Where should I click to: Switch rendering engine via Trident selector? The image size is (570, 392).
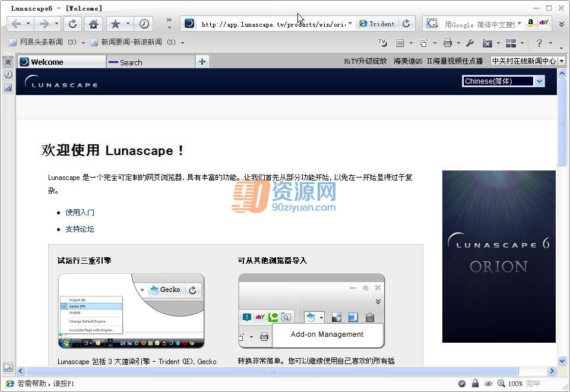(377, 24)
